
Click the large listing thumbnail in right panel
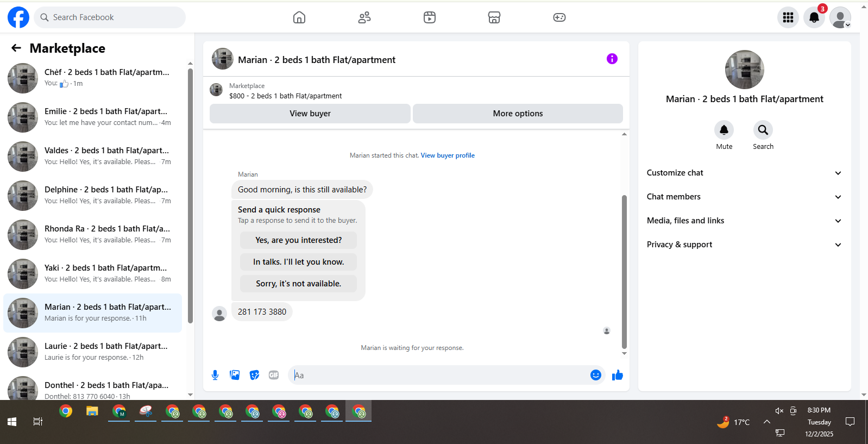click(x=745, y=70)
